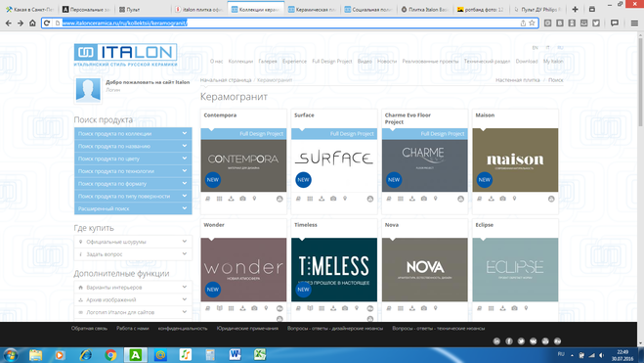Viewport: 644px width, 363px height.
Task: Open catalog icon under Contempora card
Action: click(x=208, y=199)
